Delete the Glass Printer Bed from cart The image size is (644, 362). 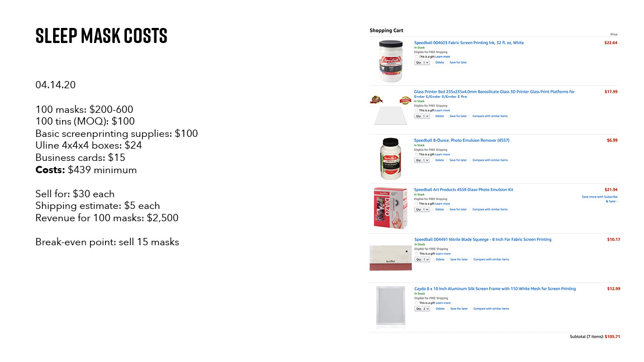439,116
